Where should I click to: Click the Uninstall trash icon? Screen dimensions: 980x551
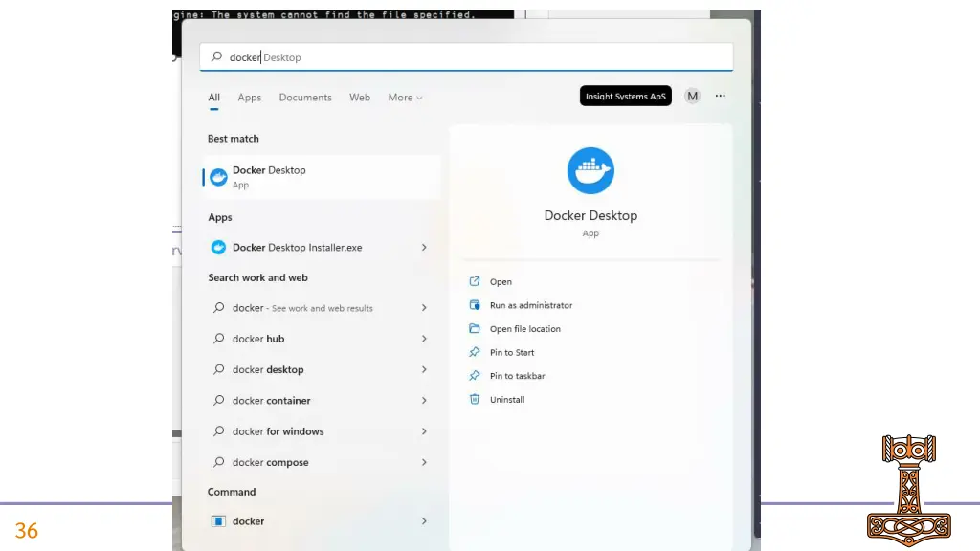tap(475, 399)
